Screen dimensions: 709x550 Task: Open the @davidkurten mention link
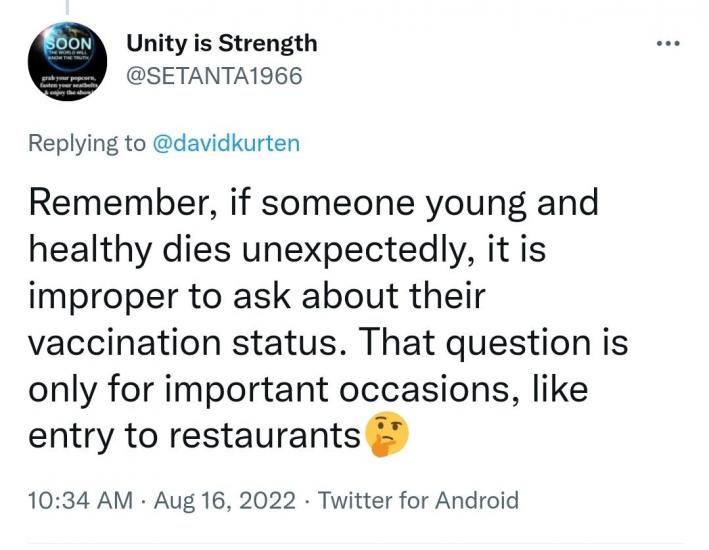[225, 143]
